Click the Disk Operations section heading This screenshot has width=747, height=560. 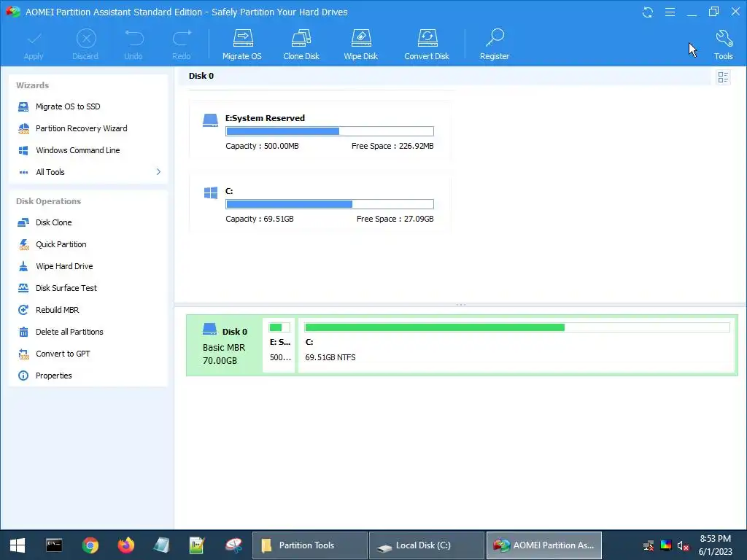(x=49, y=201)
